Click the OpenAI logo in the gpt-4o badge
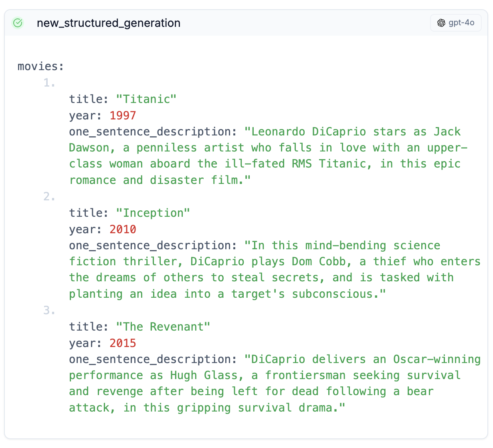The width and height of the screenshot is (493, 448). tap(441, 23)
